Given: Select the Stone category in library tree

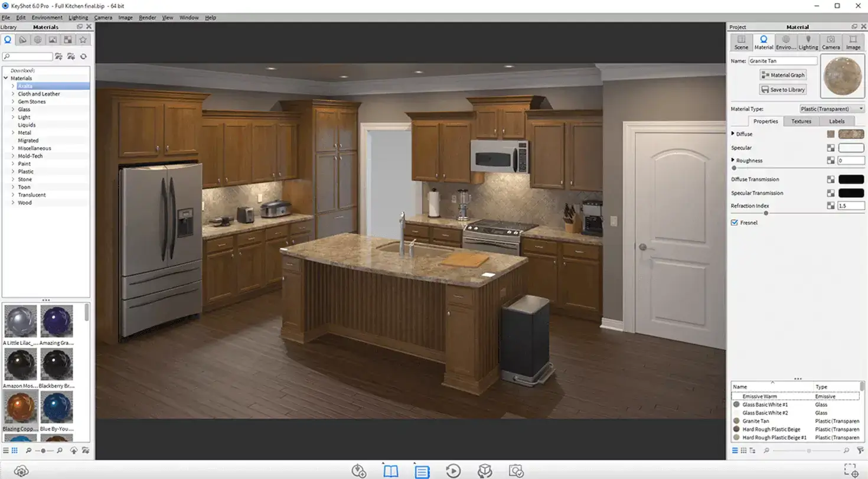Looking at the screenshot, I should point(25,179).
